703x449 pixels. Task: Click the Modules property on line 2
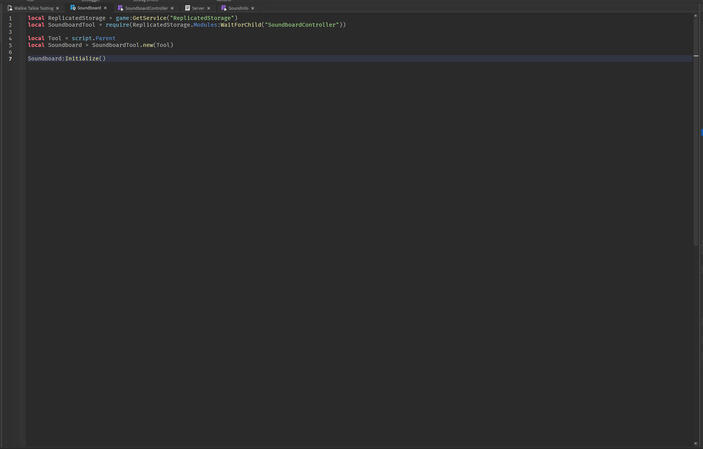[205, 25]
